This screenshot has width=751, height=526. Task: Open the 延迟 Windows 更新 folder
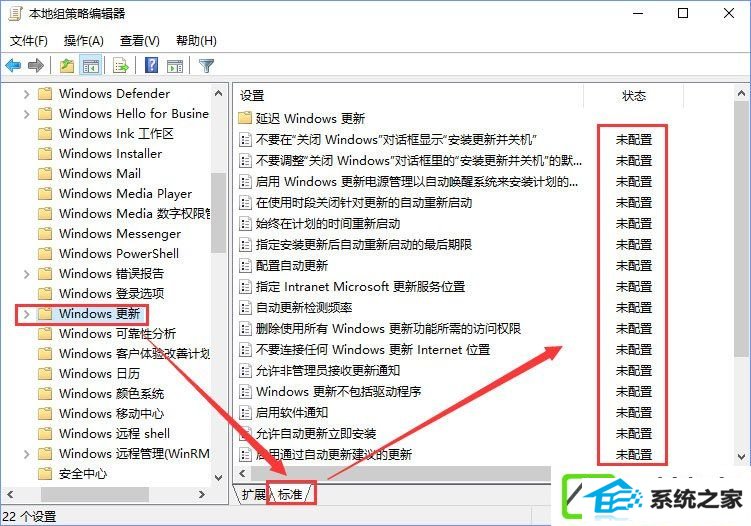point(310,118)
